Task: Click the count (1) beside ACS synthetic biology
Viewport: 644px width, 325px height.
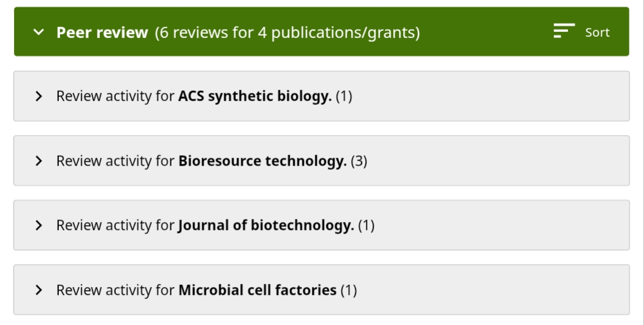Action: [x=344, y=96]
